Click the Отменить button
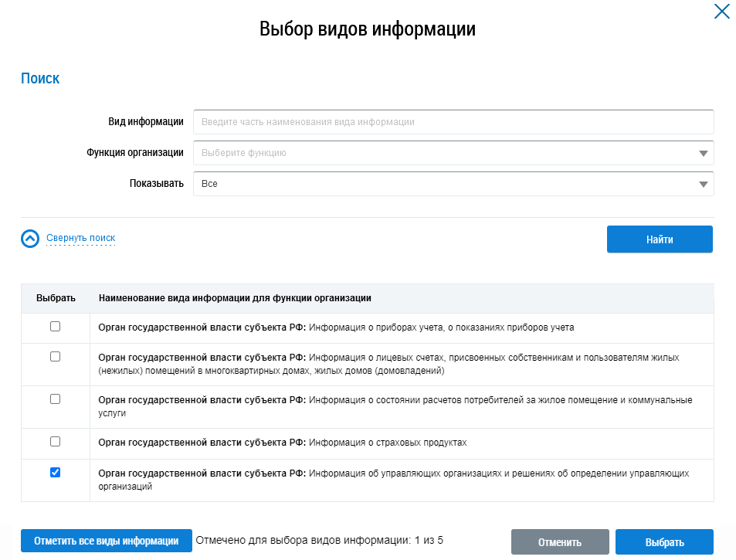The width and height of the screenshot is (736, 560). coord(560,542)
